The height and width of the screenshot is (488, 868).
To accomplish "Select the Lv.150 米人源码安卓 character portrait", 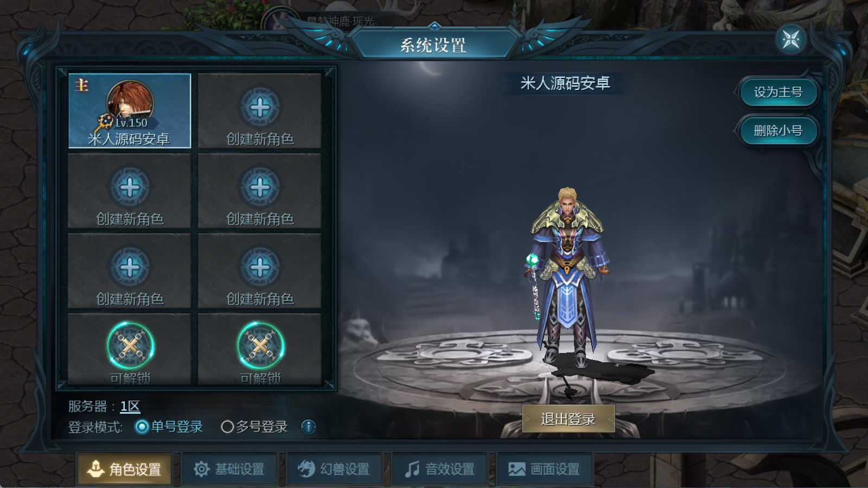I will [x=130, y=111].
